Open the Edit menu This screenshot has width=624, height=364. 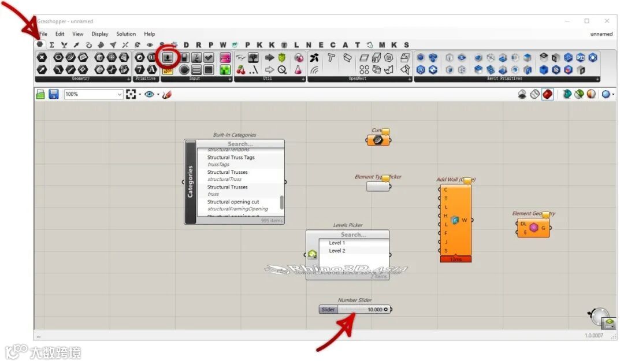click(x=60, y=34)
